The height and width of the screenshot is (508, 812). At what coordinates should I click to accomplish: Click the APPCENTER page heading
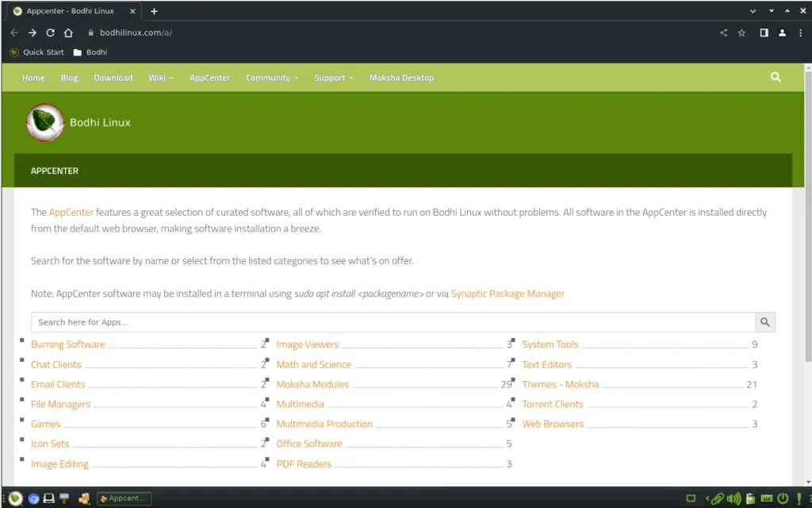pos(55,171)
